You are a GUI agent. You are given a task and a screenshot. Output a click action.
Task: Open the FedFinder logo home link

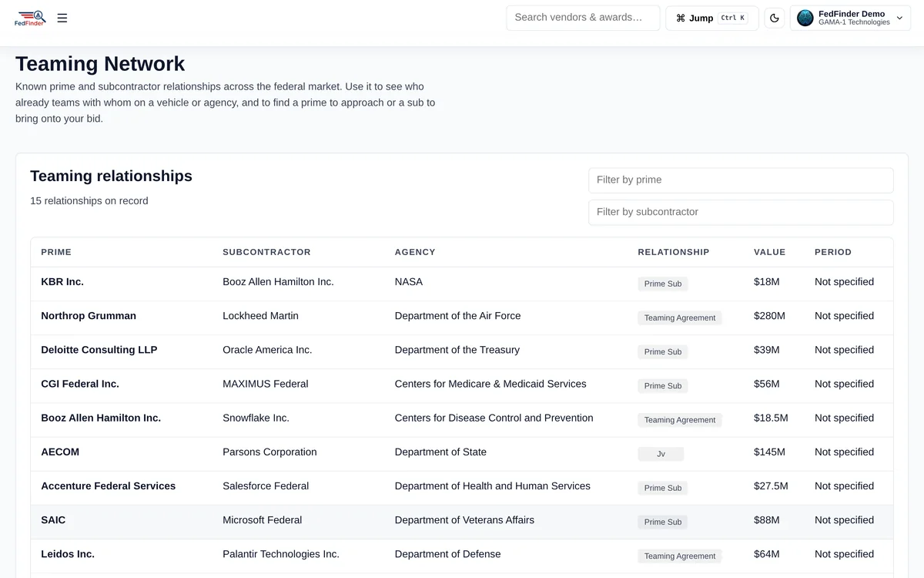tap(31, 18)
